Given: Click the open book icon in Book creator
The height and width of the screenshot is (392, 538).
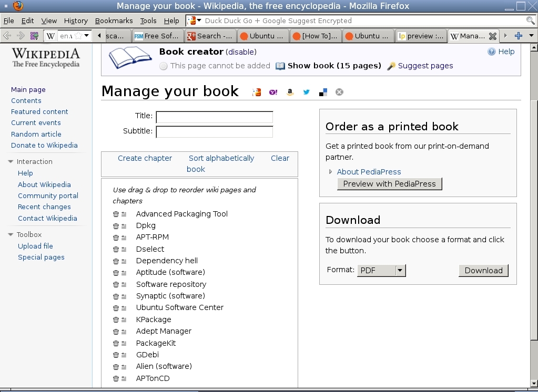Looking at the screenshot, I should click(130, 58).
